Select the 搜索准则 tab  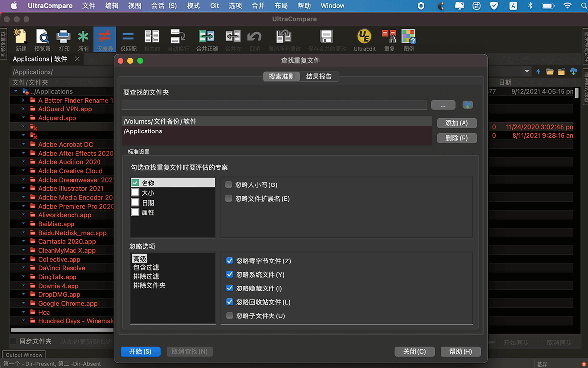coord(282,77)
